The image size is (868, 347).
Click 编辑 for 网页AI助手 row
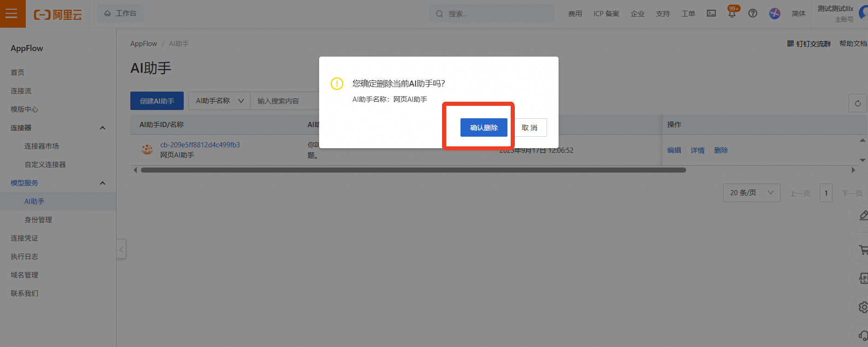click(674, 150)
